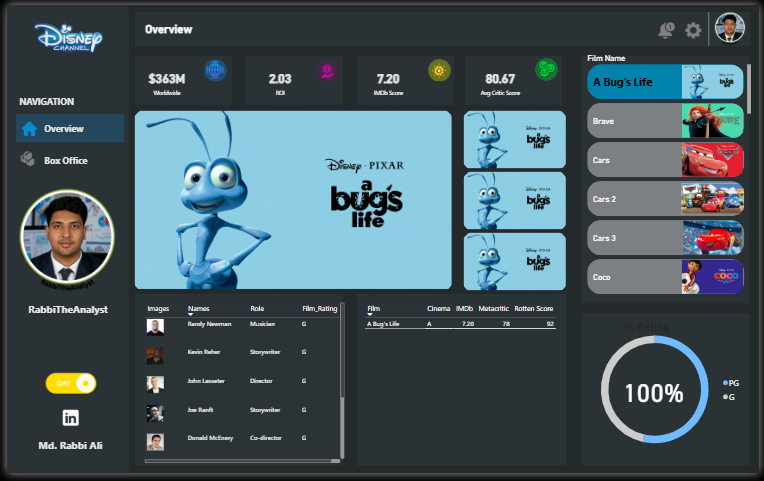Click the Rotten Score value 92
Image resolution: width=764 pixels, height=481 pixels.
click(x=550, y=324)
